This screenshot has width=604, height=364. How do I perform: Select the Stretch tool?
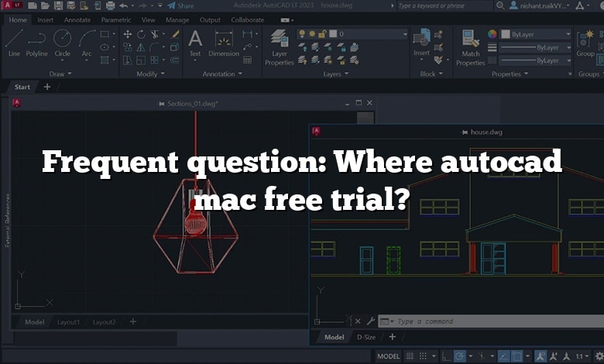128,60
